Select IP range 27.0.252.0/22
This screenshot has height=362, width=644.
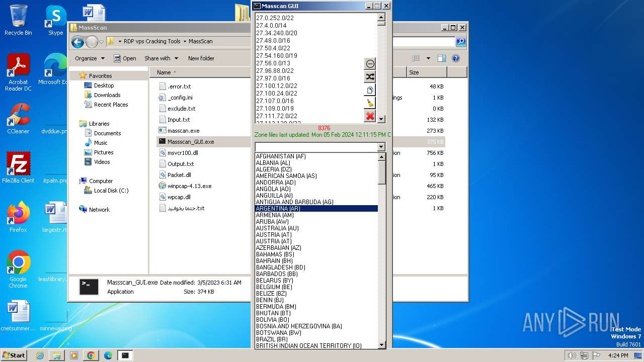[x=275, y=18]
